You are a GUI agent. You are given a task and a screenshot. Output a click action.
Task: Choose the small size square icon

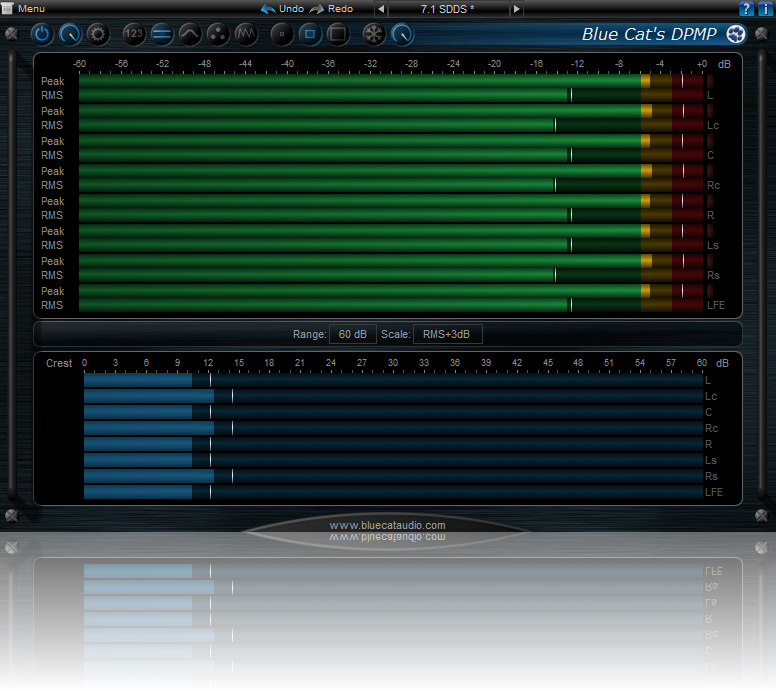[x=282, y=34]
